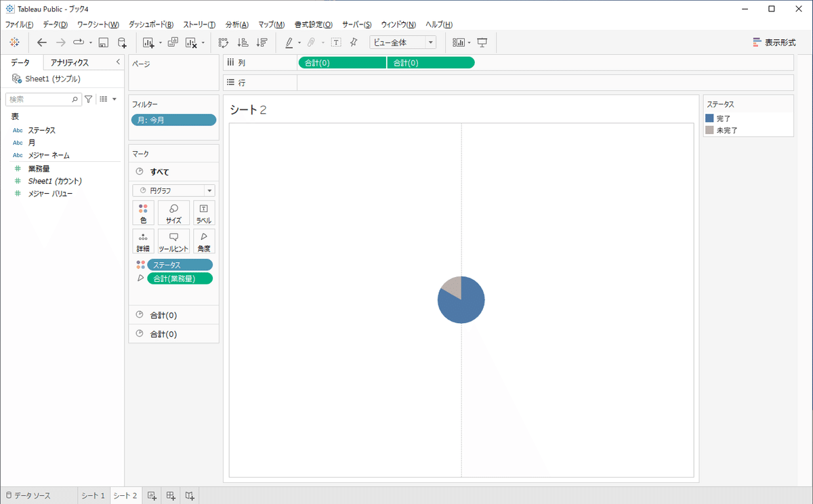
Task: Start presentation mode icon
Action: pos(482,42)
